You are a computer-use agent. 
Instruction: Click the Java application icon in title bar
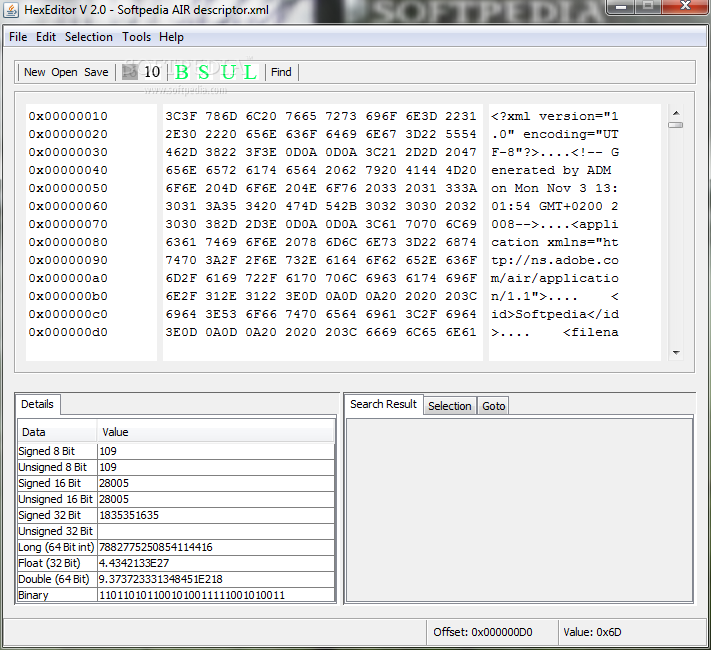pyautogui.click(x=11, y=10)
